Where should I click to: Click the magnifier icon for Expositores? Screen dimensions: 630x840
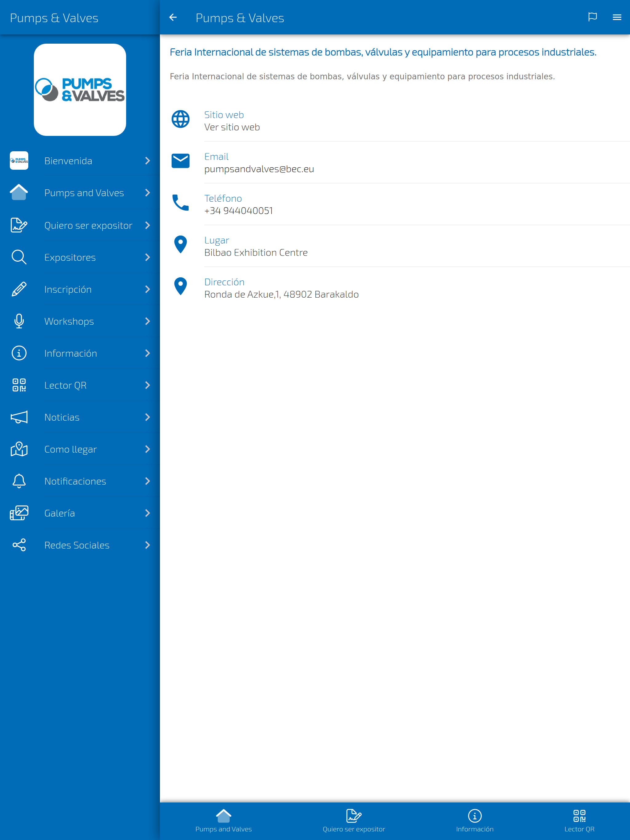(19, 257)
